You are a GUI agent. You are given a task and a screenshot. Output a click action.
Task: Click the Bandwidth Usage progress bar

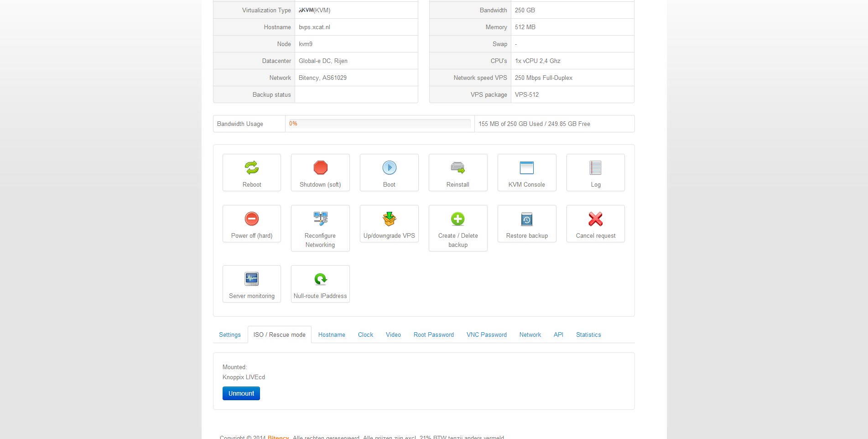379,124
